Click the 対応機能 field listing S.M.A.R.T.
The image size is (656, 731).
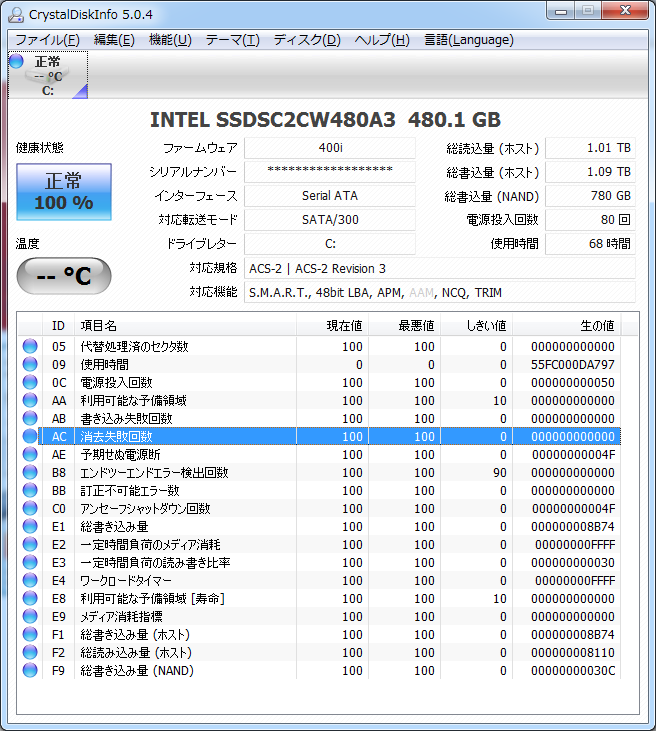[440, 292]
